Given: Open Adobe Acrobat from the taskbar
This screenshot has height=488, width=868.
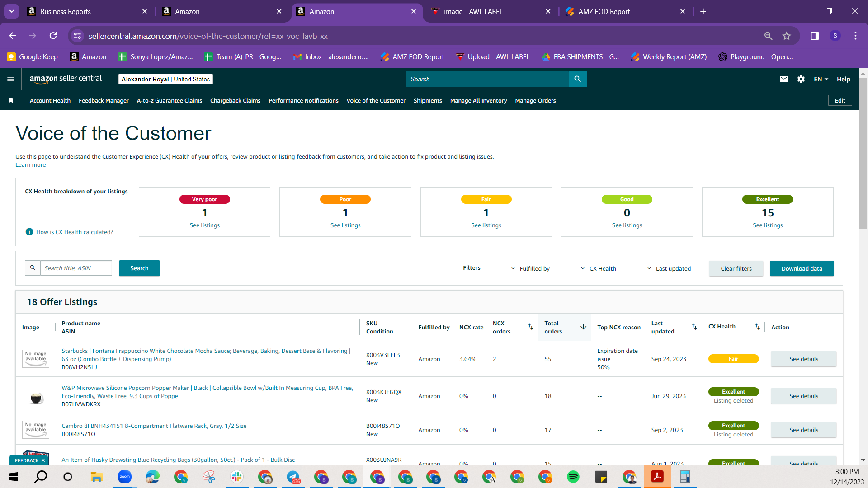Looking at the screenshot, I should point(657,477).
